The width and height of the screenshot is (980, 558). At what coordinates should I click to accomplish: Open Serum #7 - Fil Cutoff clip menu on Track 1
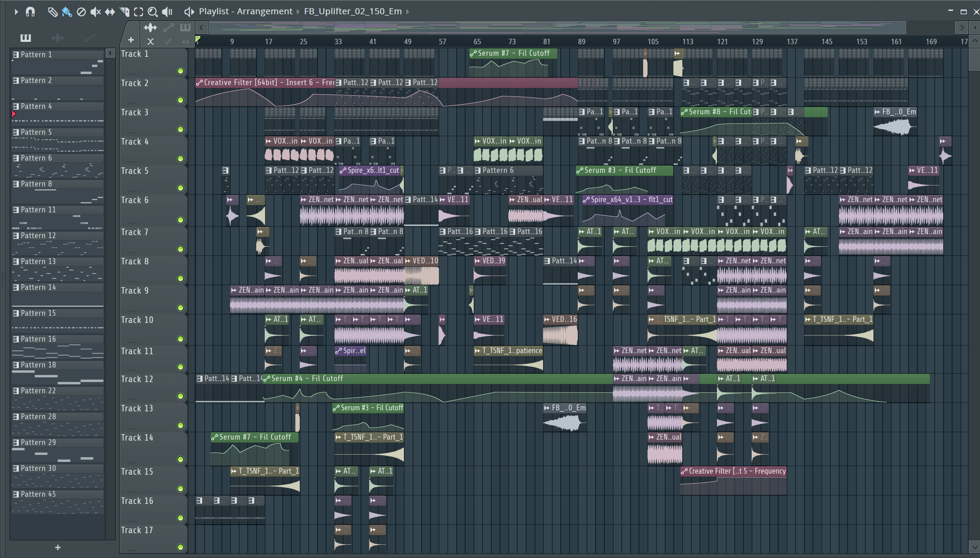pyautogui.click(x=473, y=53)
